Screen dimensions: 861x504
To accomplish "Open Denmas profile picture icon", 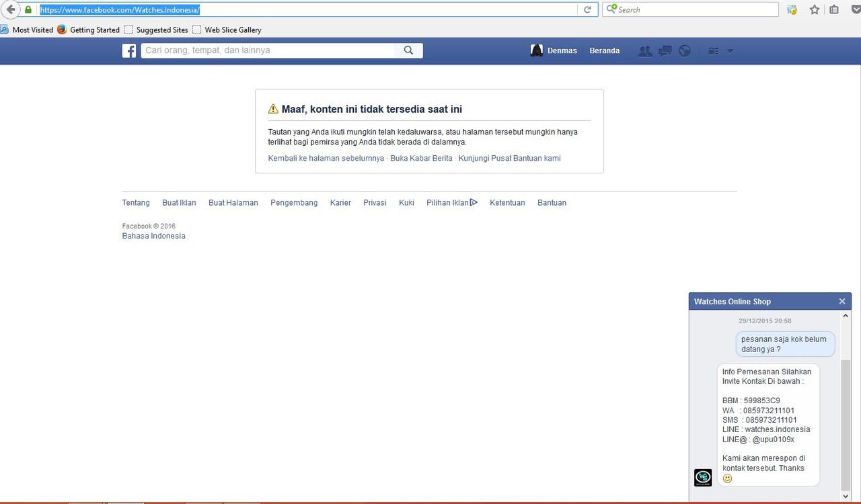I will [x=537, y=50].
